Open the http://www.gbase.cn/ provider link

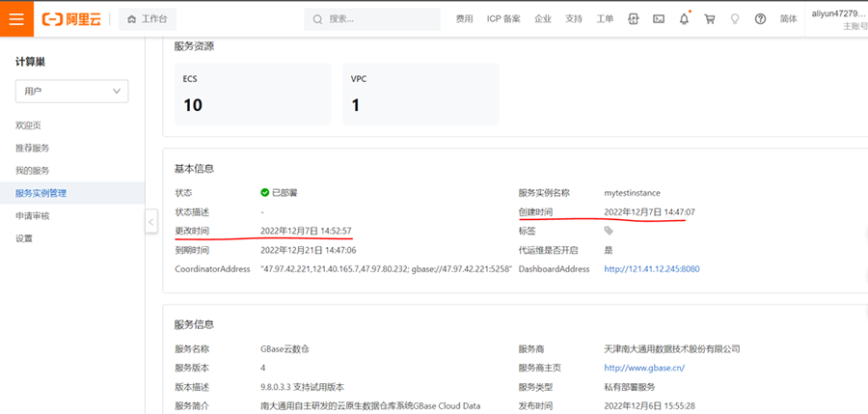point(645,368)
